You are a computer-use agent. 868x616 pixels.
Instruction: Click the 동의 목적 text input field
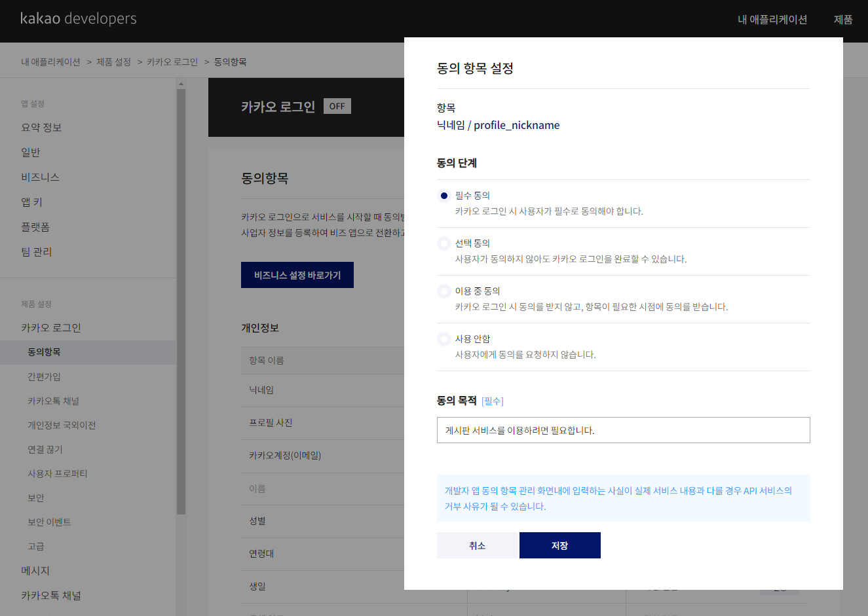[624, 430]
